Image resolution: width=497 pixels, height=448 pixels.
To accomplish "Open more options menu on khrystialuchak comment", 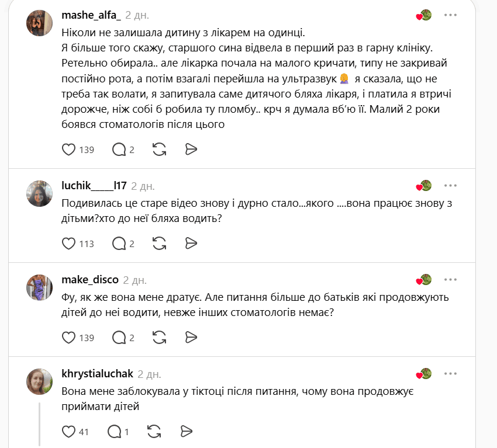I will (450, 374).
